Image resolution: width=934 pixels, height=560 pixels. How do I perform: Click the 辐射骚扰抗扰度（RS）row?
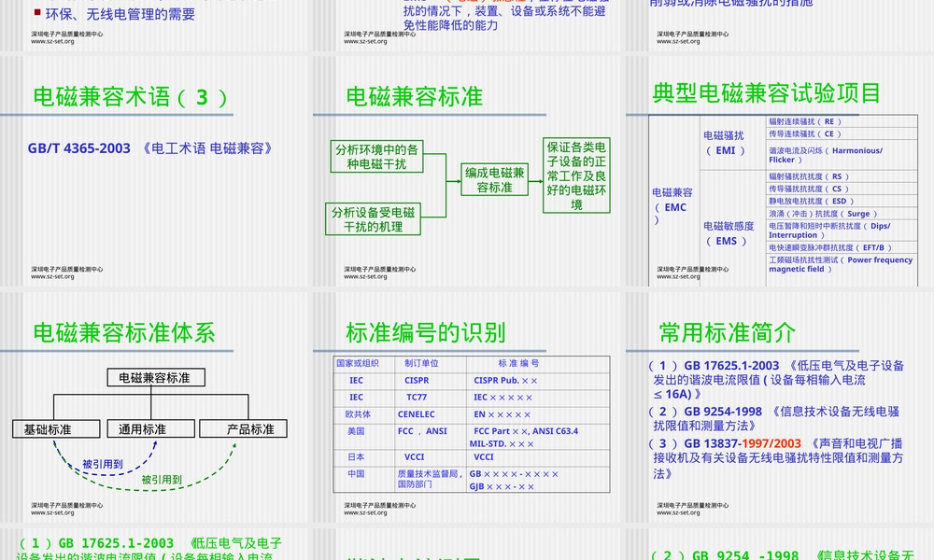tap(842, 176)
